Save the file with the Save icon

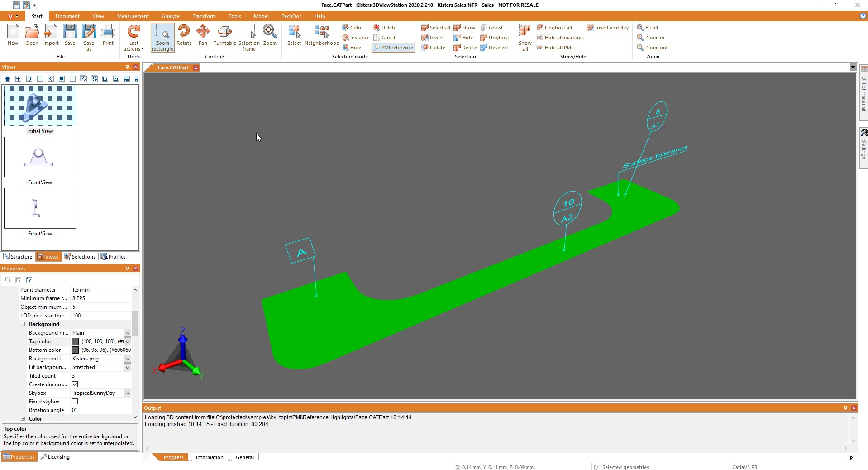point(70,35)
